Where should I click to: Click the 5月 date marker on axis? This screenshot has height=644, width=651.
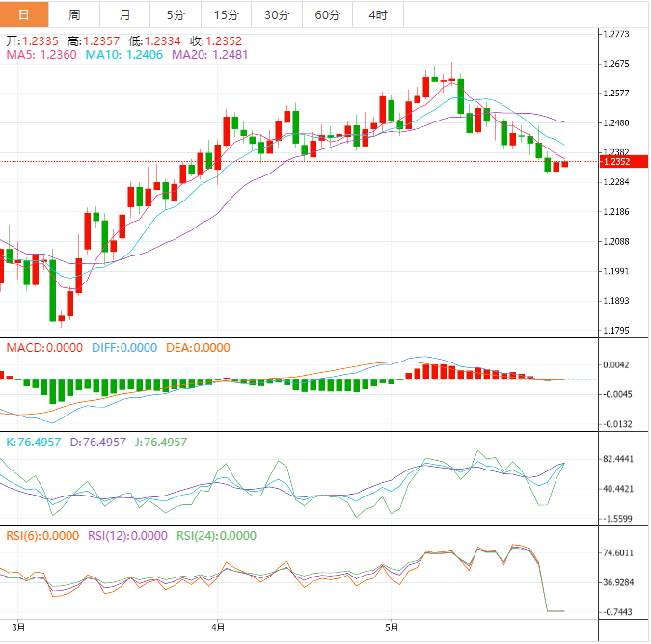point(390,627)
